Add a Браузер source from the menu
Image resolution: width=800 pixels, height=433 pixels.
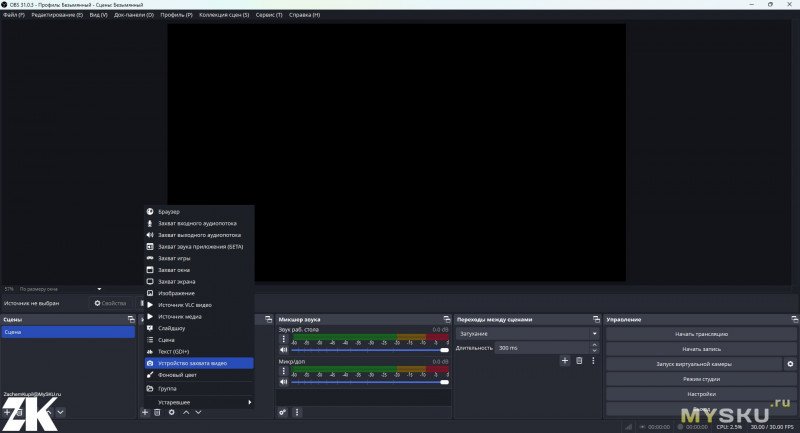(x=199, y=212)
